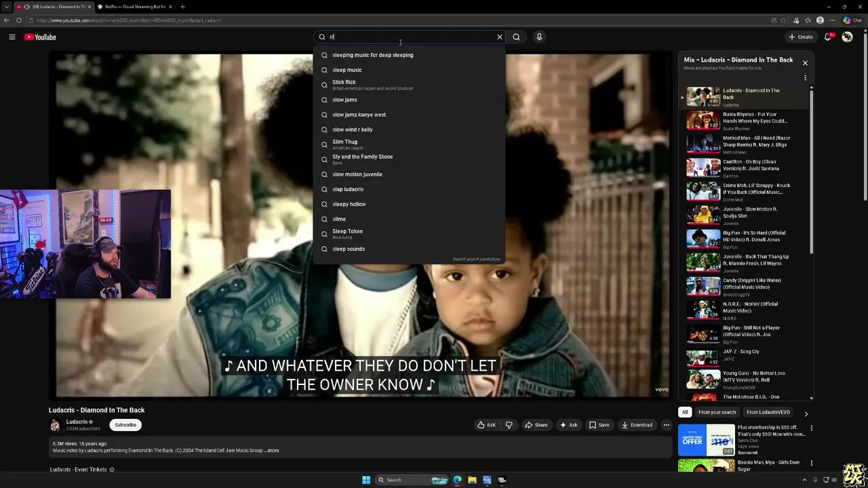The image size is (868, 488).
Task: Open the Create button
Action: (801, 37)
